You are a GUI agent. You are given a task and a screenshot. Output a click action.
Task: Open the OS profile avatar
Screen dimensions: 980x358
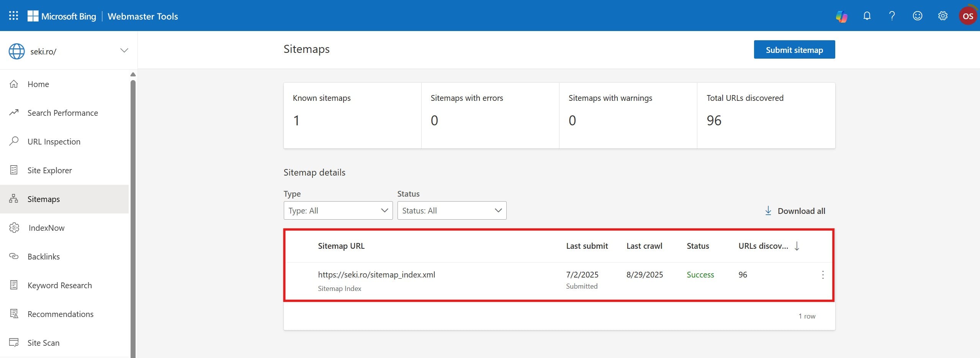[969, 15]
